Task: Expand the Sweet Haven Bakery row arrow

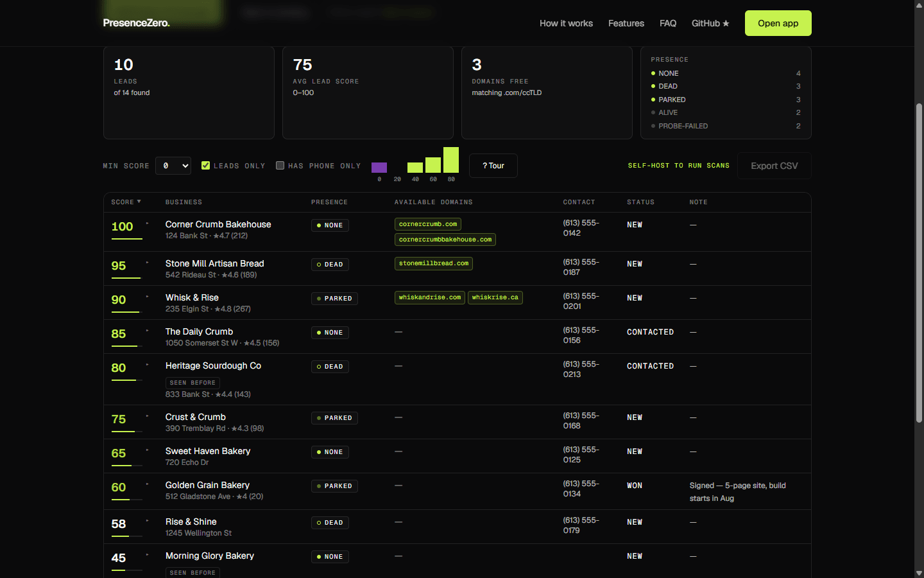Action: click(x=147, y=450)
